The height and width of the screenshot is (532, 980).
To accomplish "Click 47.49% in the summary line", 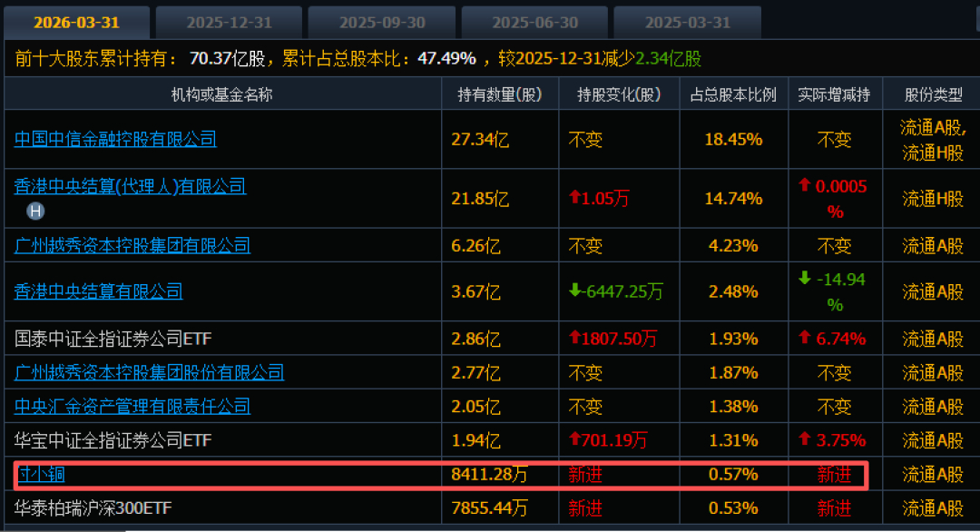I will tap(446, 58).
